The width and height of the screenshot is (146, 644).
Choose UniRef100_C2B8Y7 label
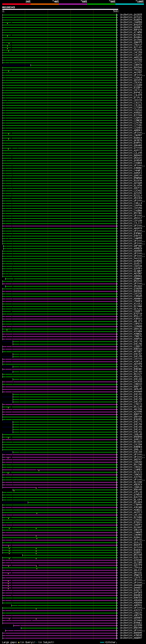click(131, 347)
